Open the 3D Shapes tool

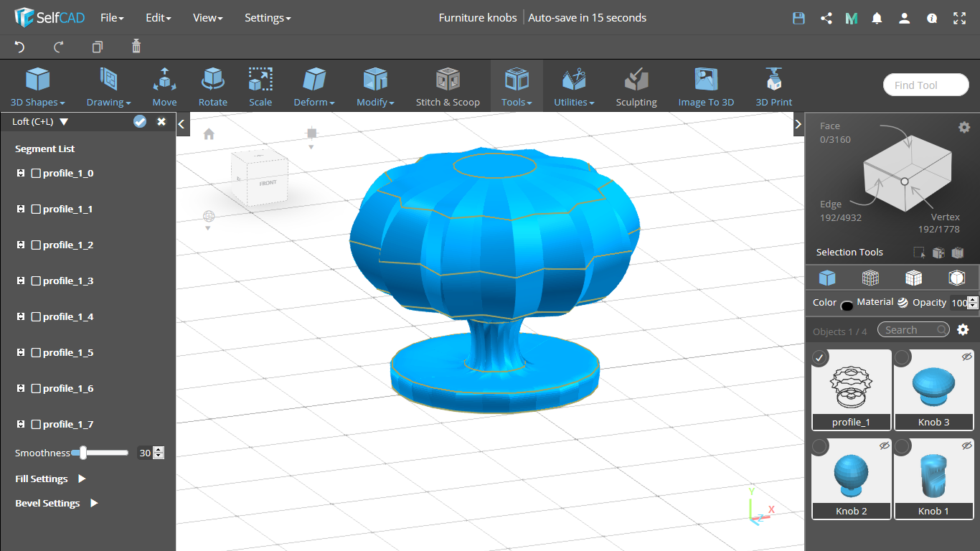tap(38, 87)
